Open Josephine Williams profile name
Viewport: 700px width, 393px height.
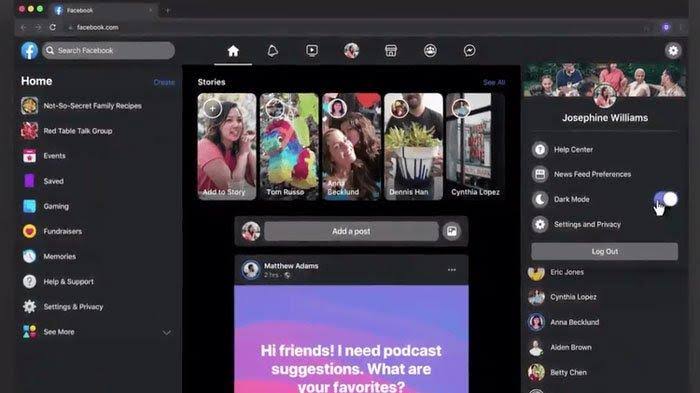coord(604,118)
